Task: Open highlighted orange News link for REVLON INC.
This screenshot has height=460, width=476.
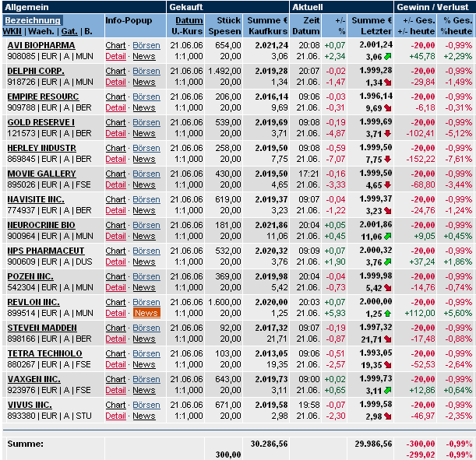Action: (146, 313)
